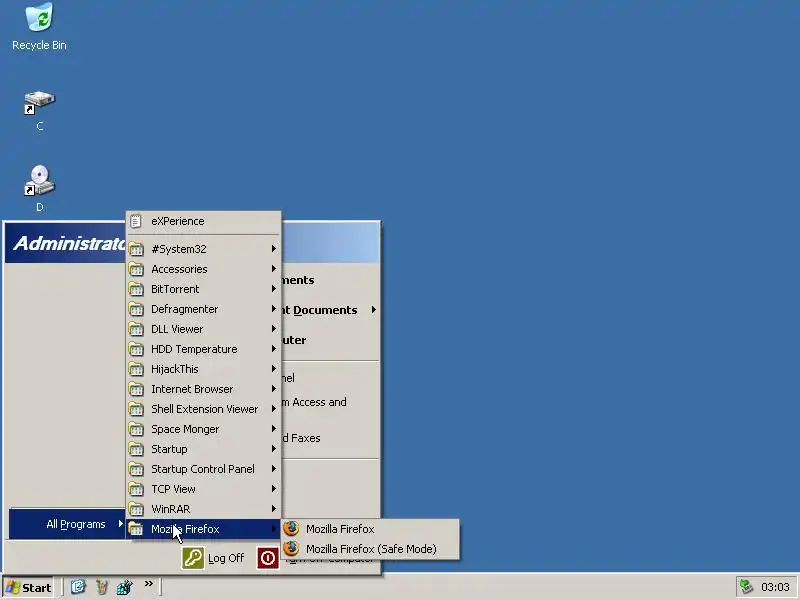
Task: Open the TCP View program group
Action: (x=204, y=489)
